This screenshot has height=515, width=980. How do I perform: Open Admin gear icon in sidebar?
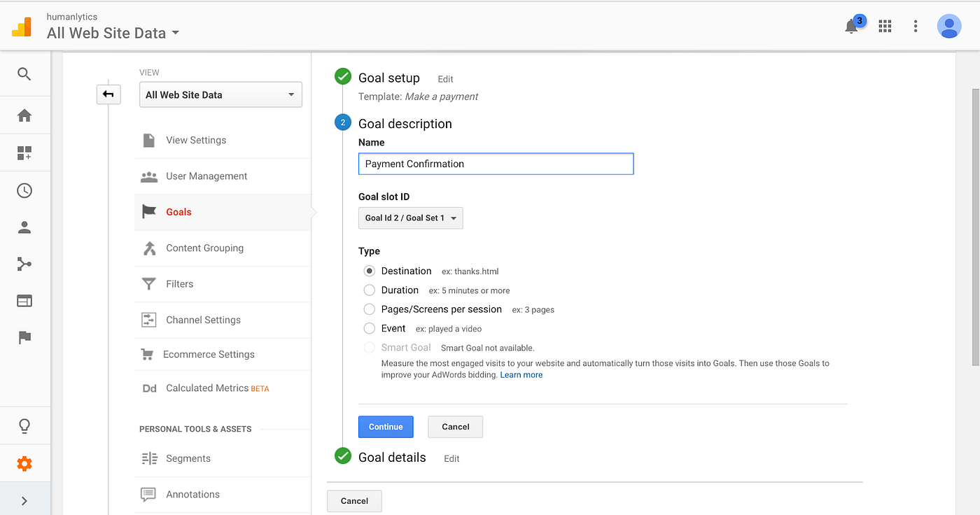click(x=24, y=463)
